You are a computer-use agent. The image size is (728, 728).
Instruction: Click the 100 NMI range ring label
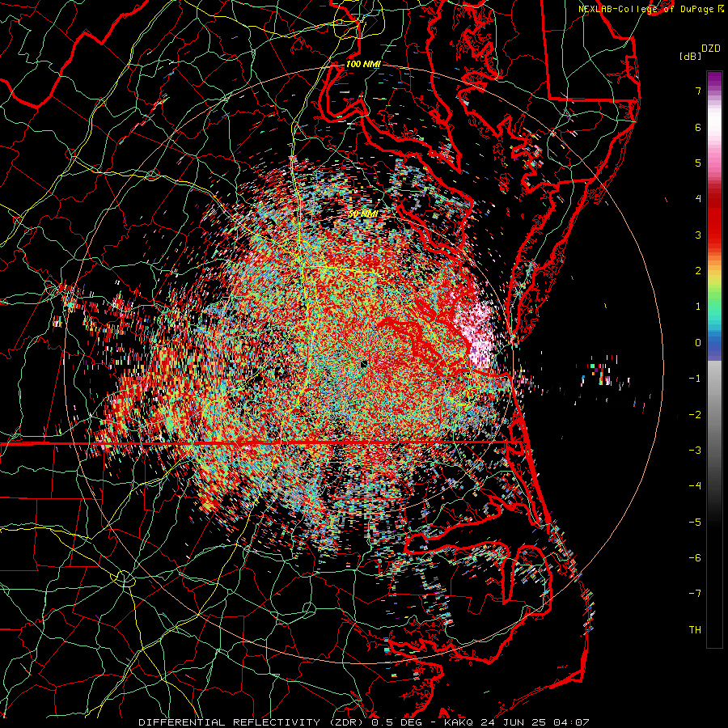[363, 64]
